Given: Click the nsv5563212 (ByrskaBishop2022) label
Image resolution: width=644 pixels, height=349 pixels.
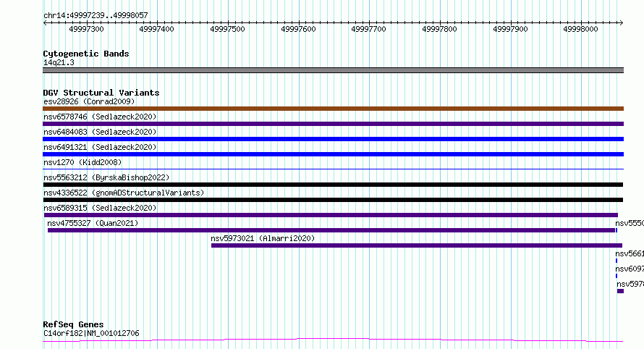Looking at the screenshot, I should (x=106, y=177).
